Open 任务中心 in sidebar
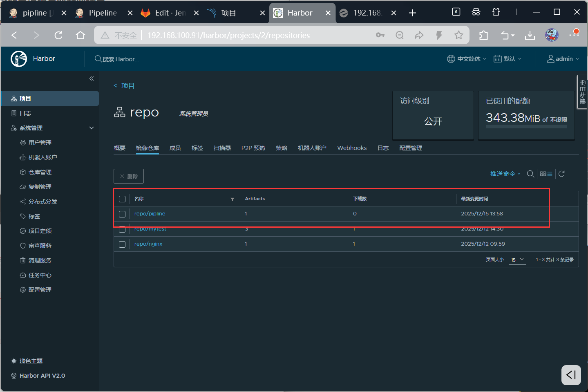This screenshot has height=392, width=588. 40,275
